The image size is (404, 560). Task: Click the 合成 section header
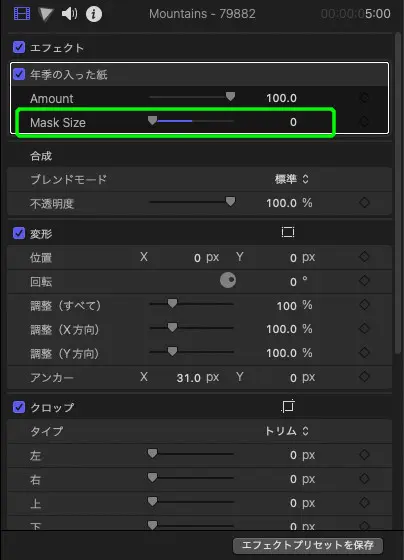click(x=41, y=156)
